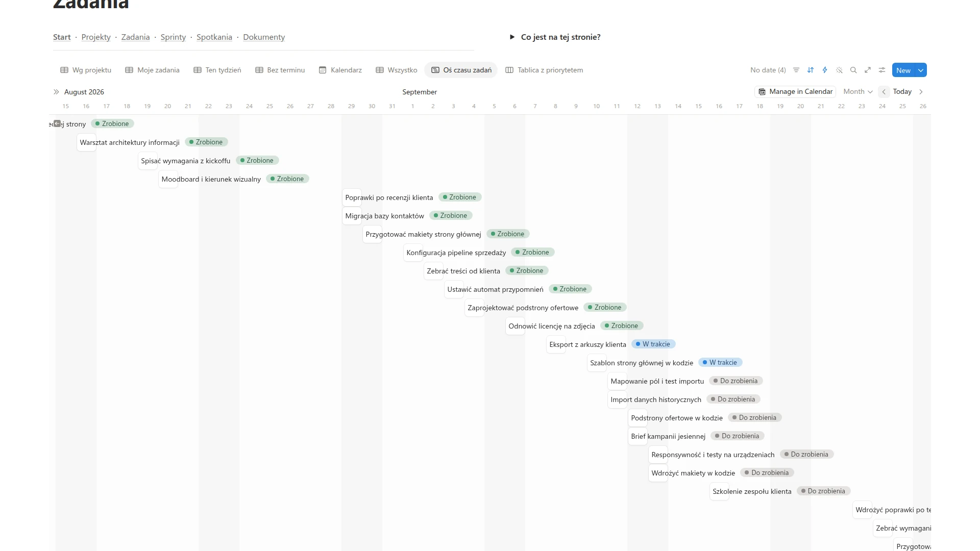Image resolution: width=980 pixels, height=551 pixels.
Task: Click the New button
Action: [903, 70]
